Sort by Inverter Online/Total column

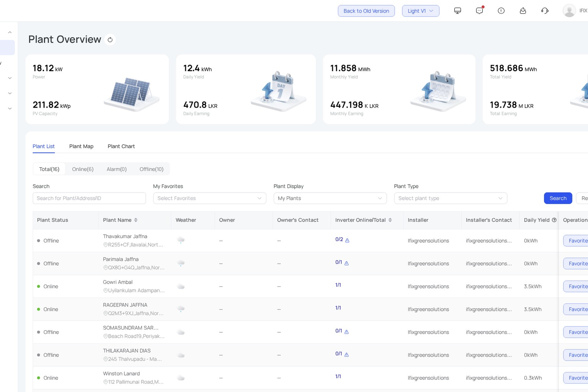tap(390, 220)
